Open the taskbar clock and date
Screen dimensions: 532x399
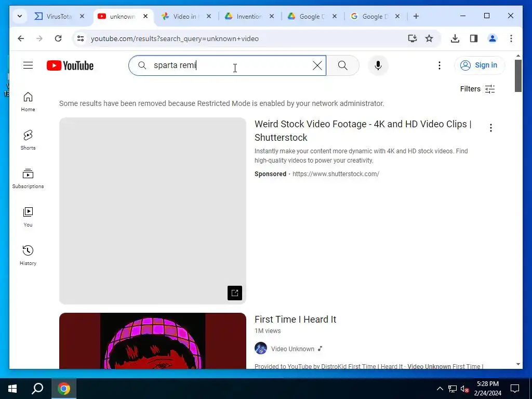click(487, 389)
